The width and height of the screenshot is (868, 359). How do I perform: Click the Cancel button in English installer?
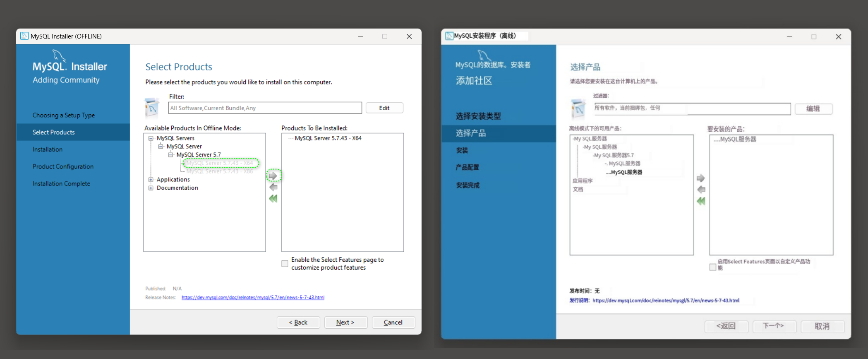[x=393, y=322]
